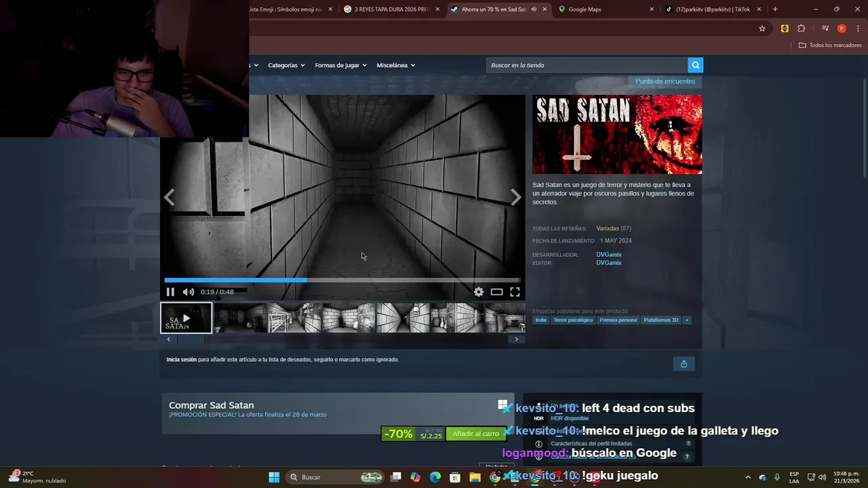Open File Explorer from taskbar
868x488 pixels.
click(x=475, y=477)
